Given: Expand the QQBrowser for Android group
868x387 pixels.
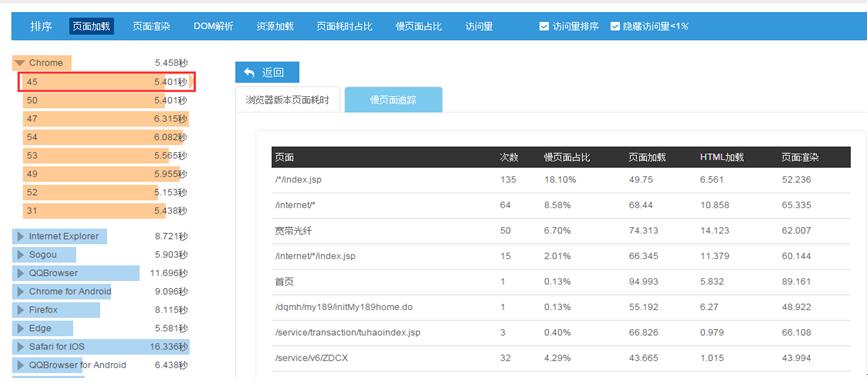Looking at the screenshot, I should click(20, 365).
